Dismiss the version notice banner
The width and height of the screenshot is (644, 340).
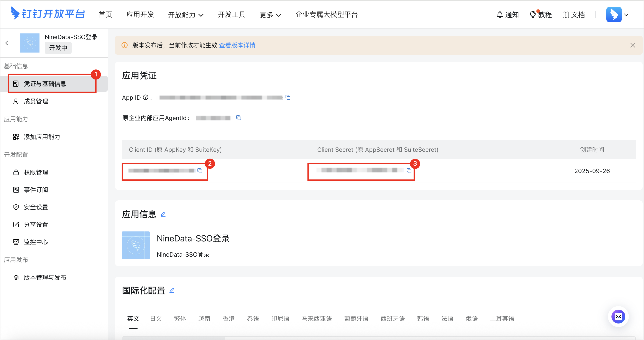point(632,45)
